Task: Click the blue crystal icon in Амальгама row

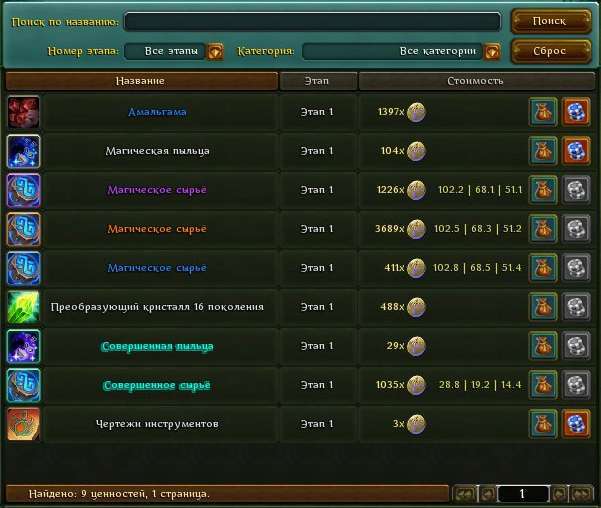Action: click(x=576, y=112)
